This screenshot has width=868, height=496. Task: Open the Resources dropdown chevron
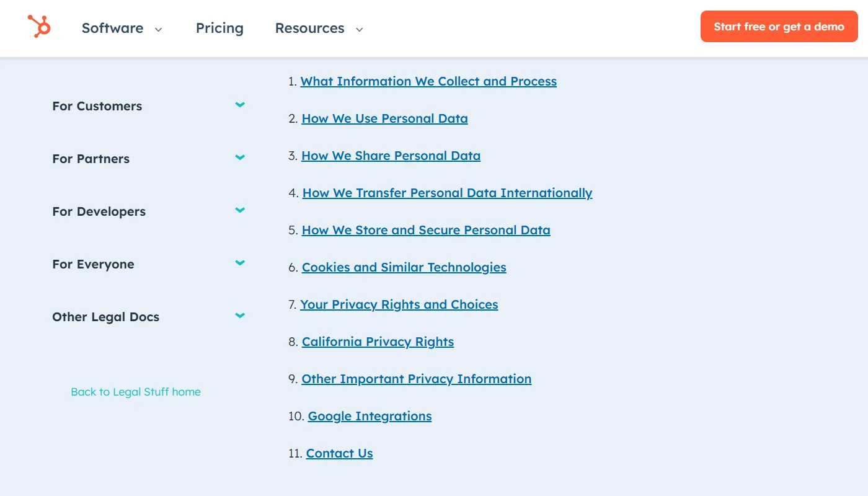pos(359,29)
